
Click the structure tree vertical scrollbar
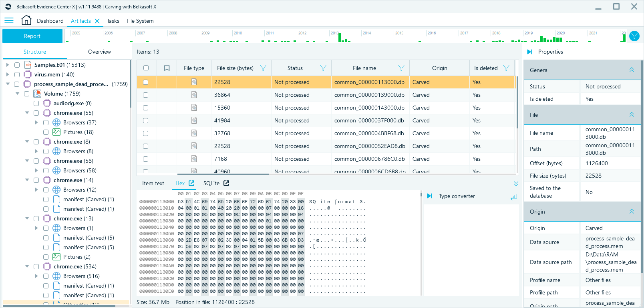tap(131, 84)
